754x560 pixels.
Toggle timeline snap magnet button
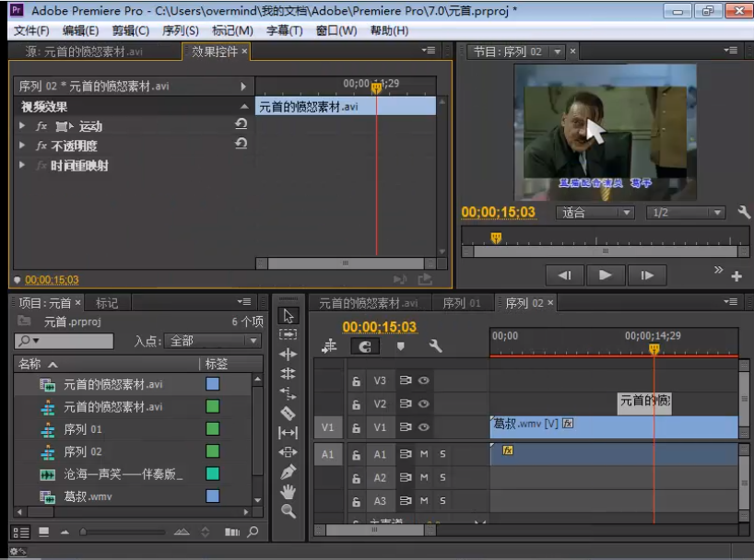pyautogui.click(x=365, y=346)
